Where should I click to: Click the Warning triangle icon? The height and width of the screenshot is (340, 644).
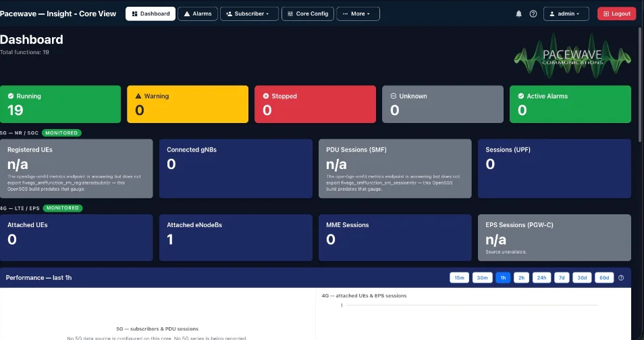click(138, 96)
